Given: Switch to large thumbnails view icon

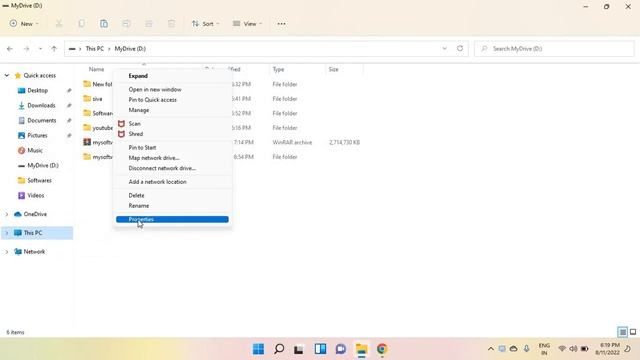Looking at the screenshot, I should [x=633, y=332].
